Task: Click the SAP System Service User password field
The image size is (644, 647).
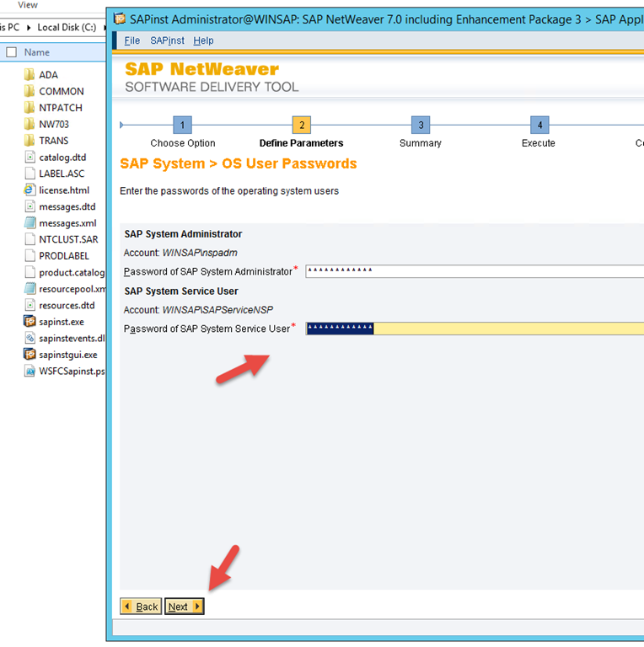Action: [474, 329]
